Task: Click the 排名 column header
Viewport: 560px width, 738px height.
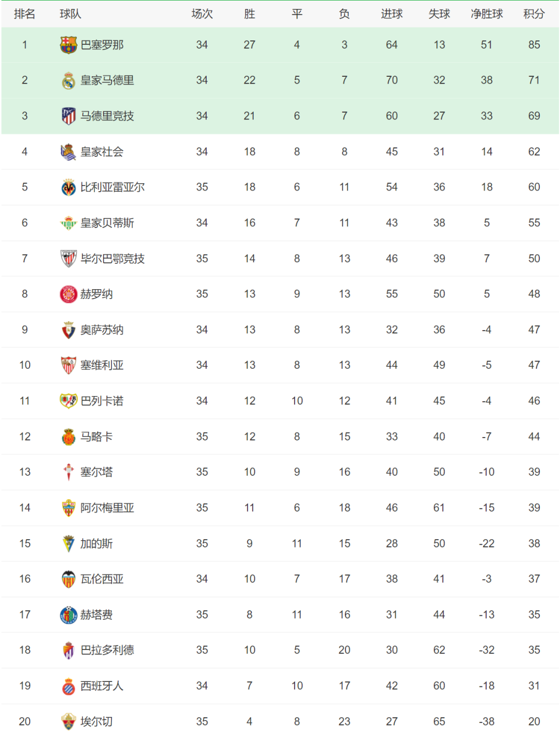Action: [25, 14]
